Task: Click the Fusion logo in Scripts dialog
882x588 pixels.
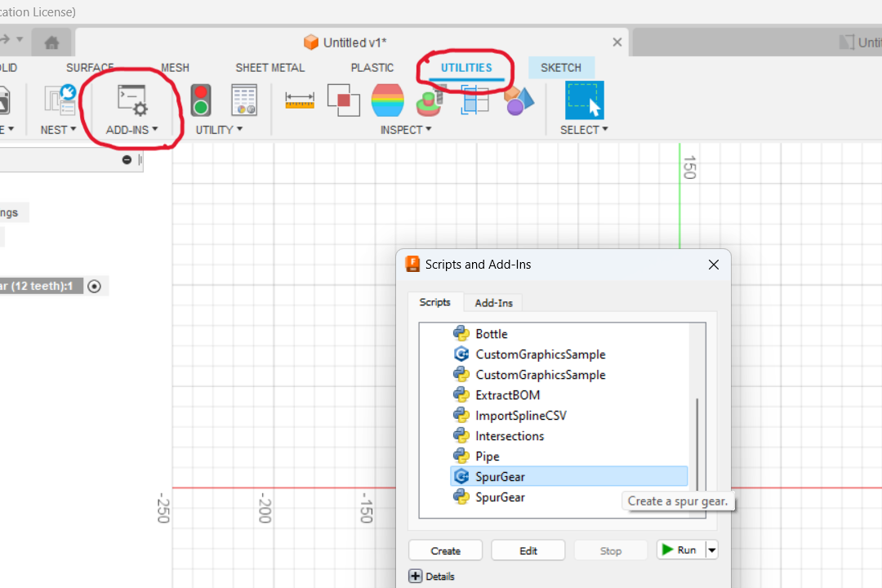Action: tap(412, 264)
